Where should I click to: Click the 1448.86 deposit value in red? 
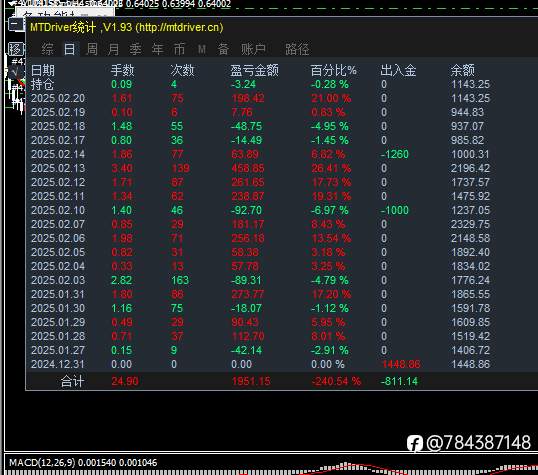(401, 364)
